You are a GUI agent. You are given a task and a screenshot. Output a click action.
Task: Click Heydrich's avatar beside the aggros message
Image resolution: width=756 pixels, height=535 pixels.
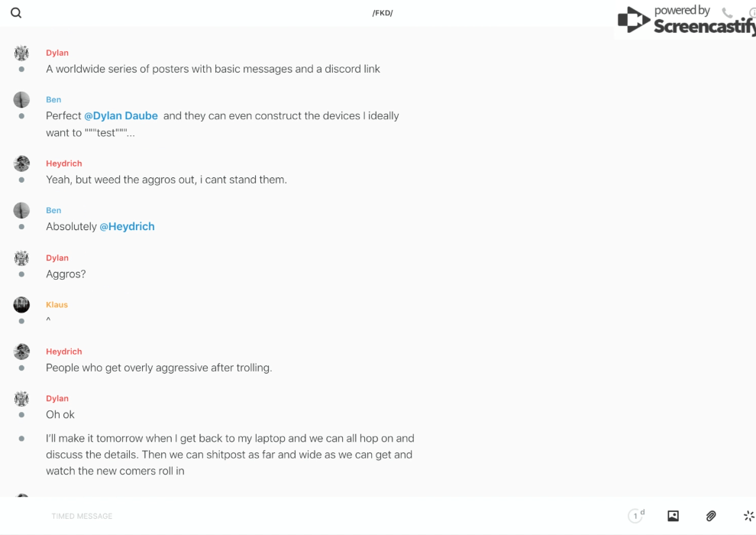(21, 164)
